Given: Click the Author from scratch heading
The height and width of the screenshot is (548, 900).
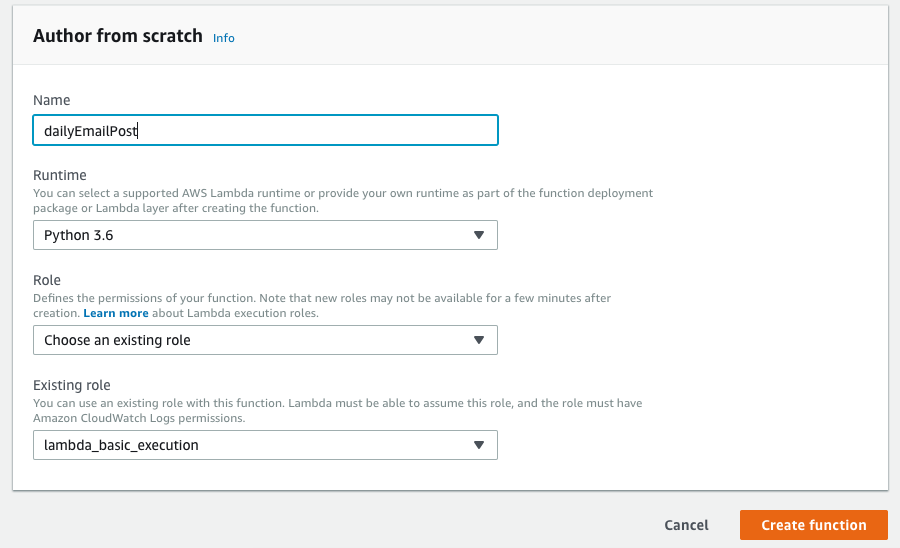Looking at the screenshot, I should point(118,36).
